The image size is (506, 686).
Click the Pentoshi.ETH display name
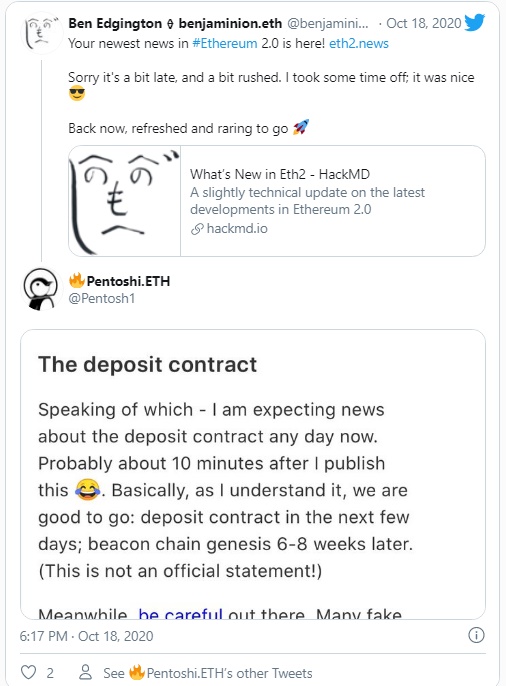coord(128,281)
